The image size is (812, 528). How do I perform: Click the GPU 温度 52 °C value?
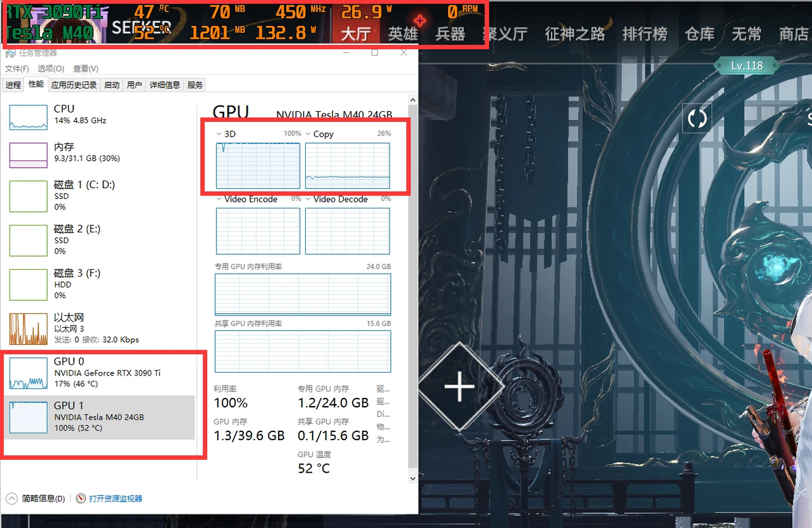314,469
